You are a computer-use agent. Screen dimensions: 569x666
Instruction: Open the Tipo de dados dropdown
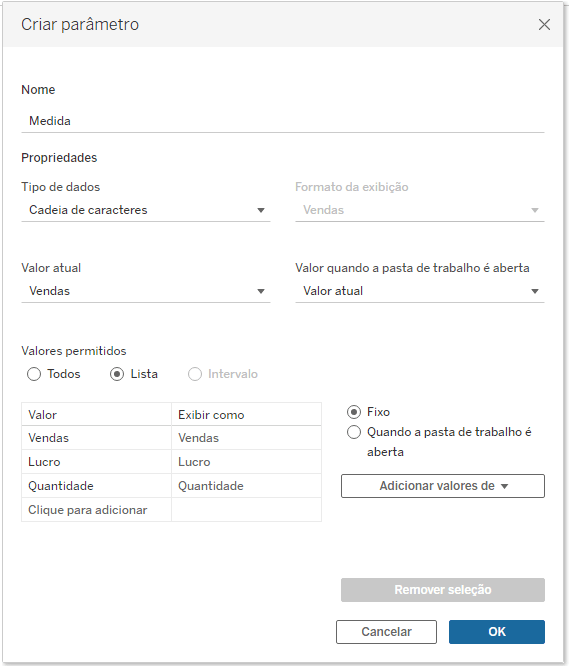pos(146,210)
